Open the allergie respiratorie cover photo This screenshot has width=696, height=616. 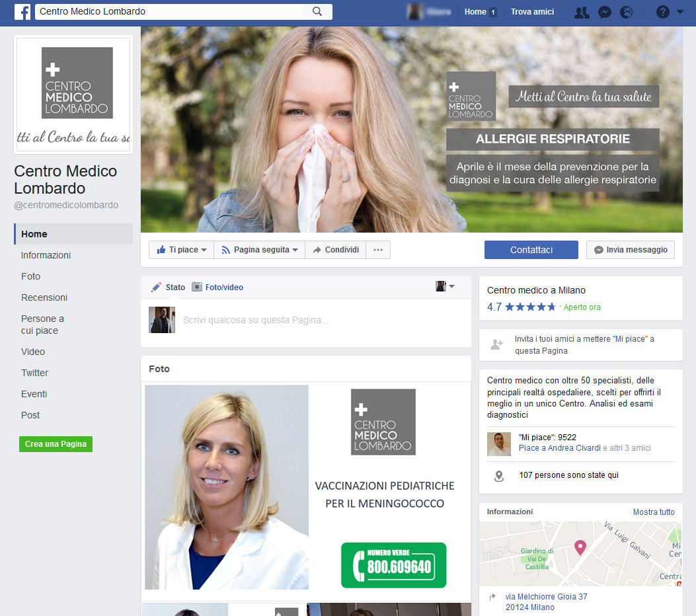point(412,129)
